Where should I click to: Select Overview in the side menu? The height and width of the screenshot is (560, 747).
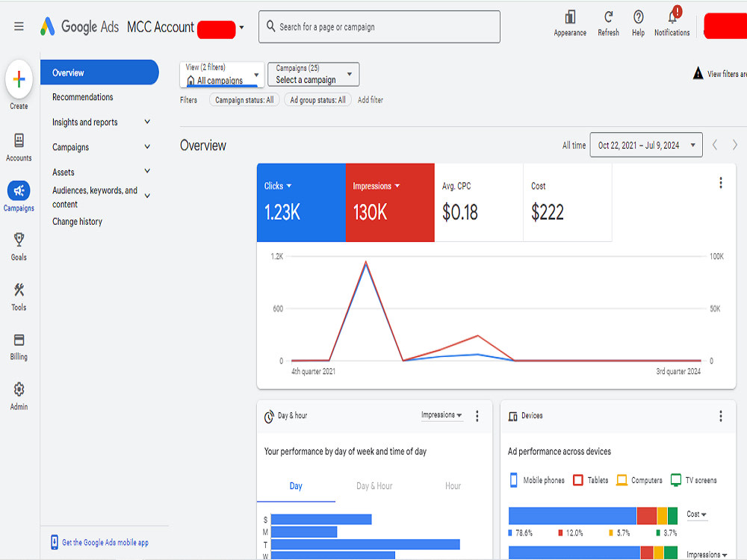click(99, 72)
